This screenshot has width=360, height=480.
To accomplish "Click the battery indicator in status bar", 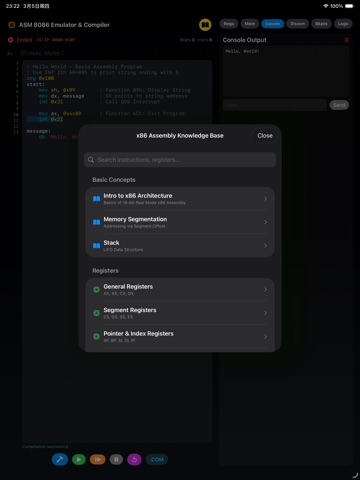I will click(349, 6).
